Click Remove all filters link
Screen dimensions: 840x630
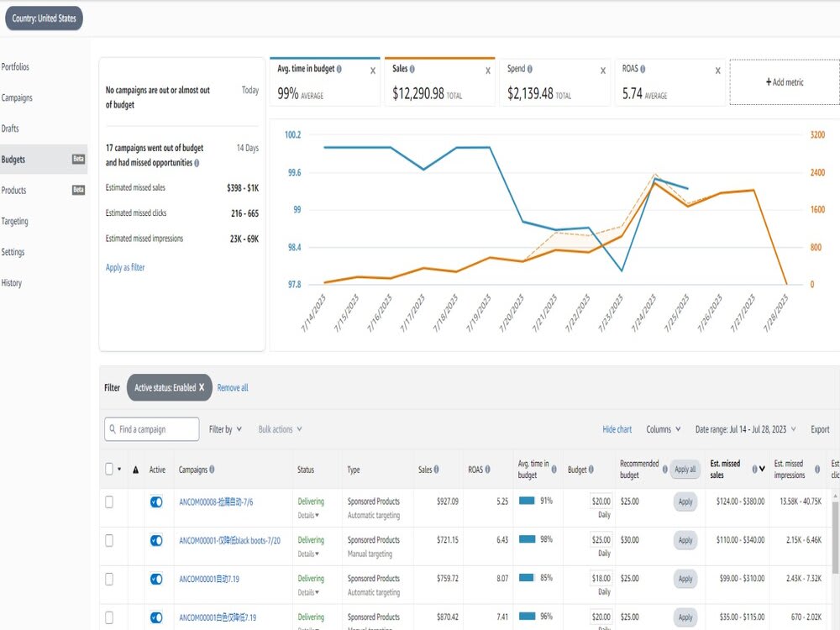(x=233, y=387)
